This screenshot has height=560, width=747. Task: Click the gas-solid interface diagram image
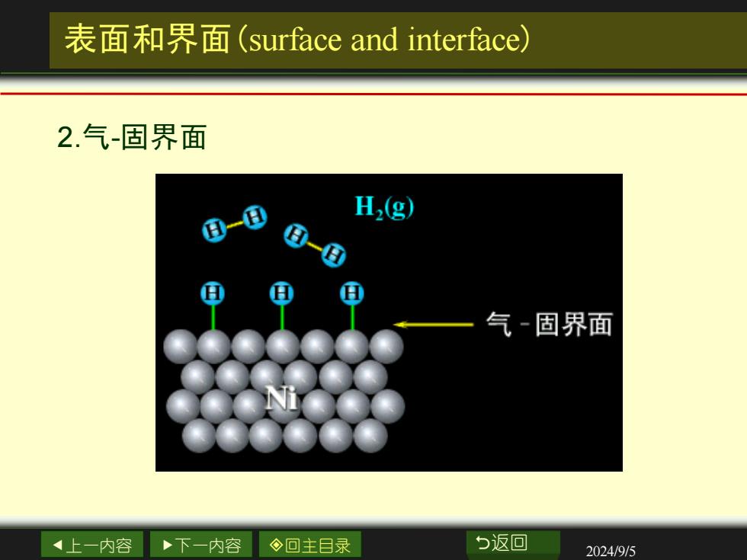[x=389, y=322]
